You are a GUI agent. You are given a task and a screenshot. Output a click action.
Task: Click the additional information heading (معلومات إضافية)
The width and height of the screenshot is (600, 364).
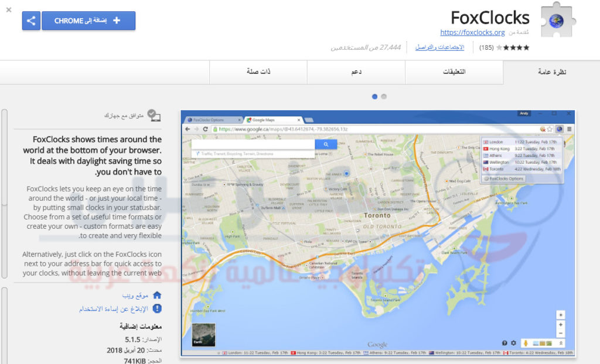[x=141, y=327]
